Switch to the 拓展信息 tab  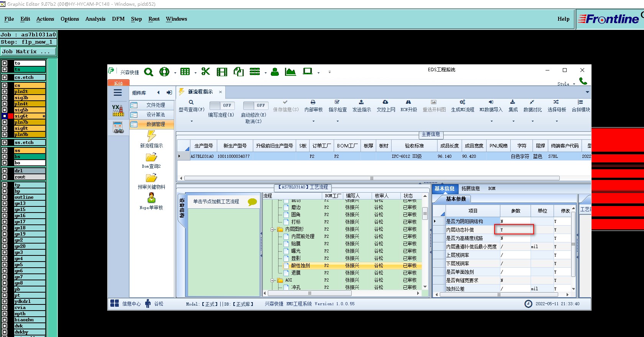tap(470, 188)
